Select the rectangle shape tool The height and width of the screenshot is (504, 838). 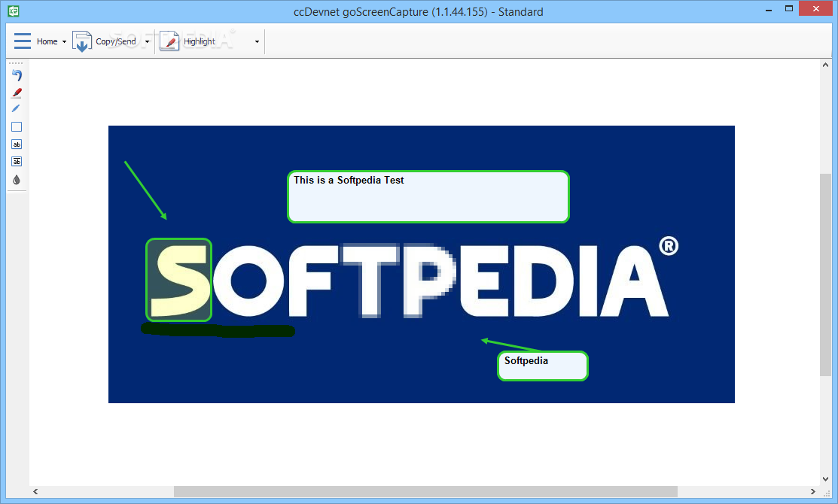click(x=17, y=127)
